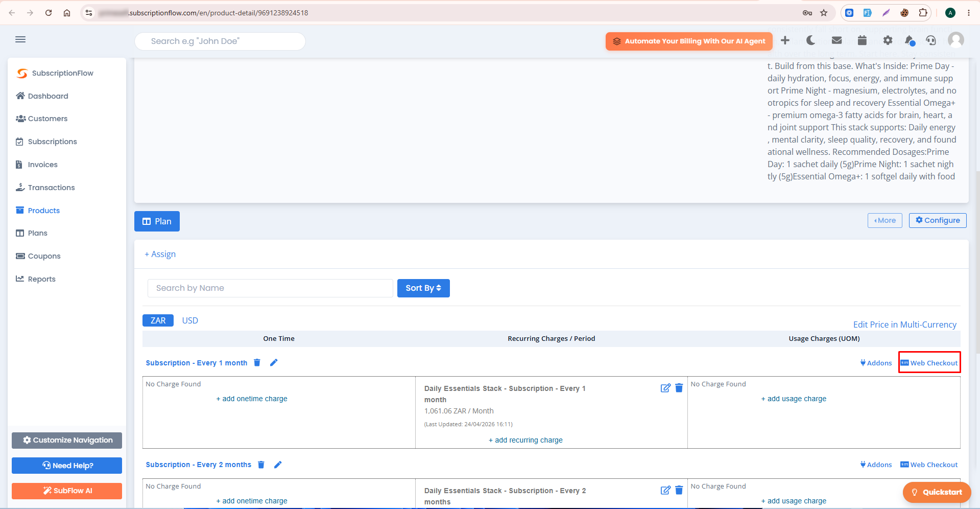Open the envelope messages icon
Image resolution: width=980 pixels, height=509 pixels.
tap(836, 40)
